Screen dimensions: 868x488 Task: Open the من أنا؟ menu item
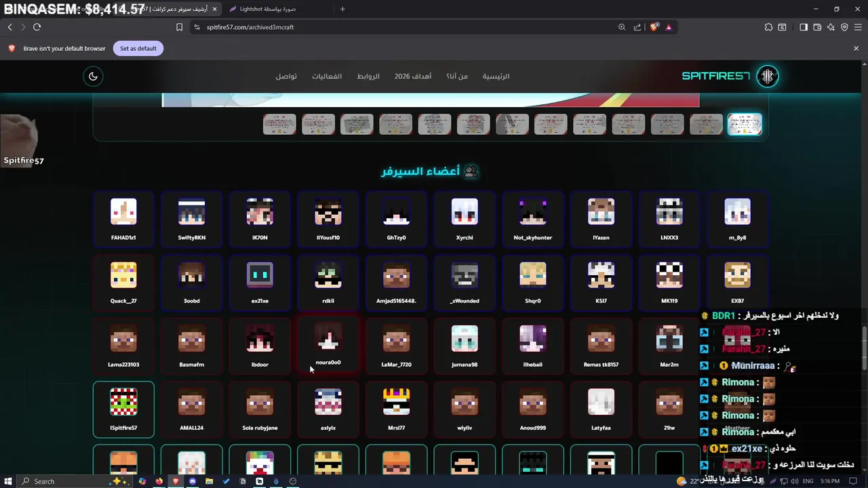tap(457, 76)
